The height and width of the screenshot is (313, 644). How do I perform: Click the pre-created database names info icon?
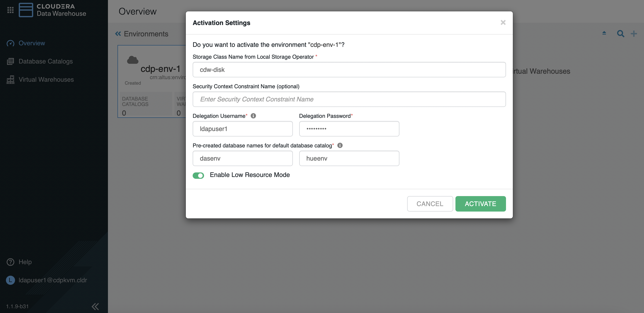click(340, 145)
